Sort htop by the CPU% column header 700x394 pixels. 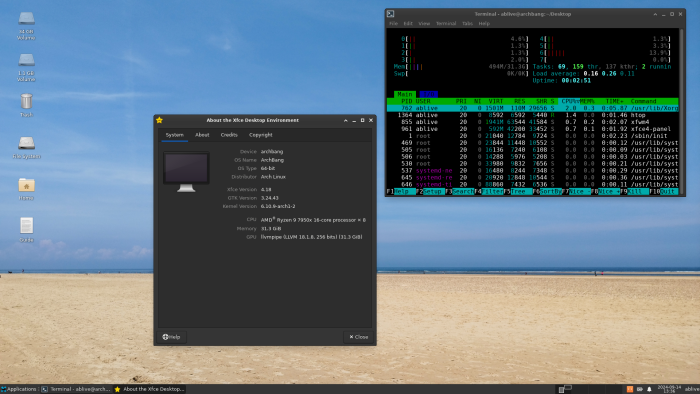(x=569, y=101)
